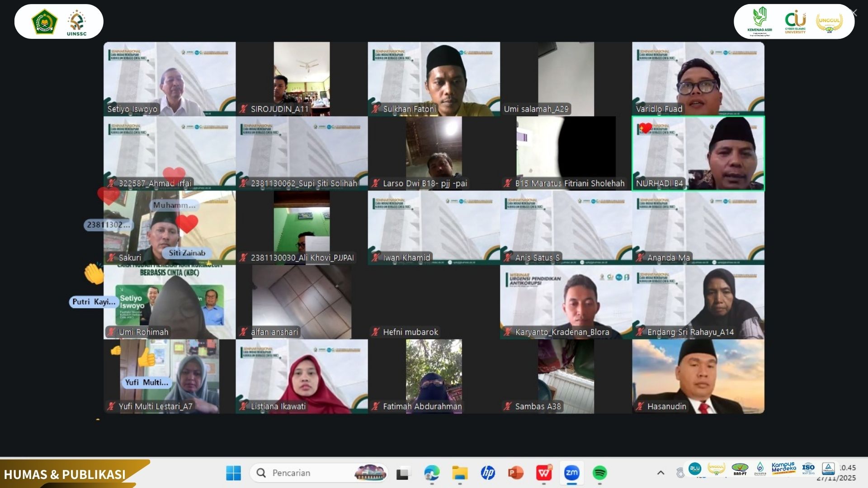
Task: Open WPS Office taskbar icon
Action: click(x=544, y=473)
